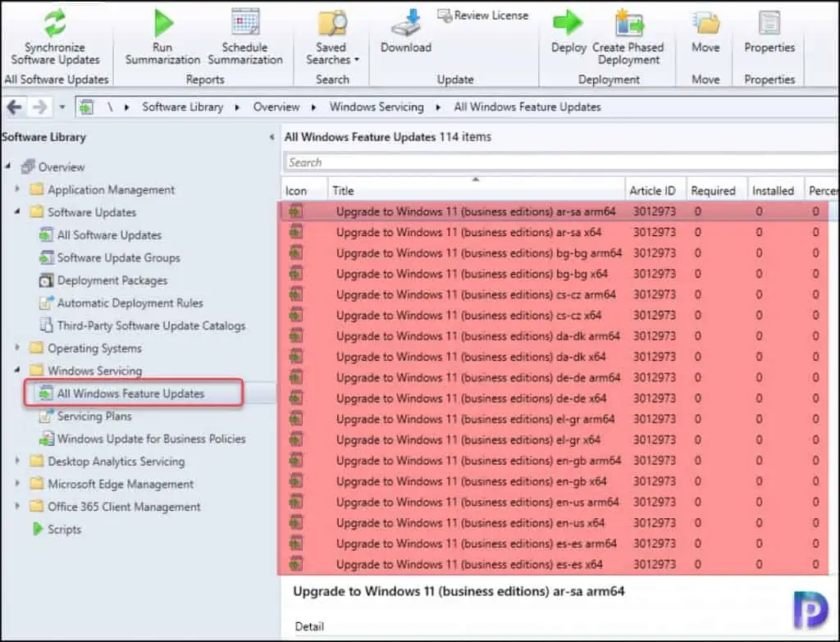This screenshot has width=840, height=642.
Task: Select Software Library in breadcrumb
Action: tap(183, 107)
